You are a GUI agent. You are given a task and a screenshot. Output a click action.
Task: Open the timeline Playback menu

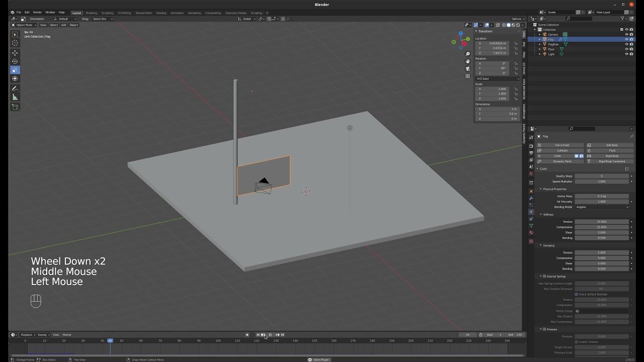click(27, 335)
